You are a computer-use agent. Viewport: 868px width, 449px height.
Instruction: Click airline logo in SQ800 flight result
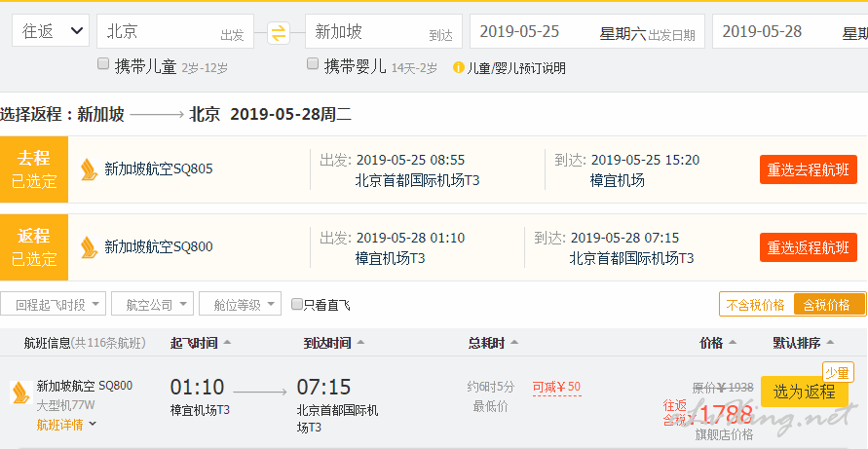click(21, 393)
